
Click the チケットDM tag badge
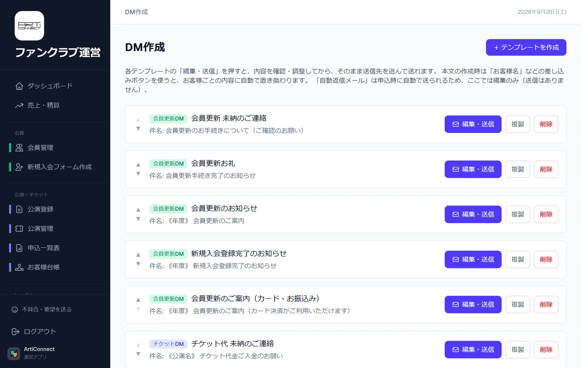[x=168, y=344]
